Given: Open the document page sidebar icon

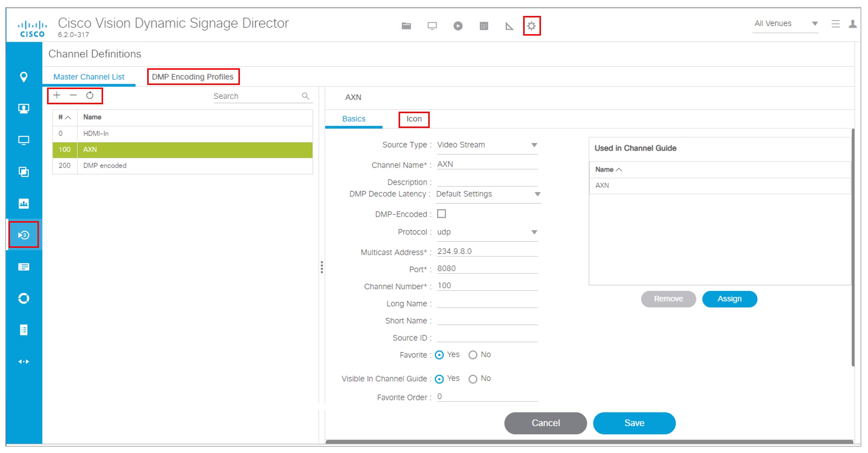Looking at the screenshot, I should pos(24,330).
